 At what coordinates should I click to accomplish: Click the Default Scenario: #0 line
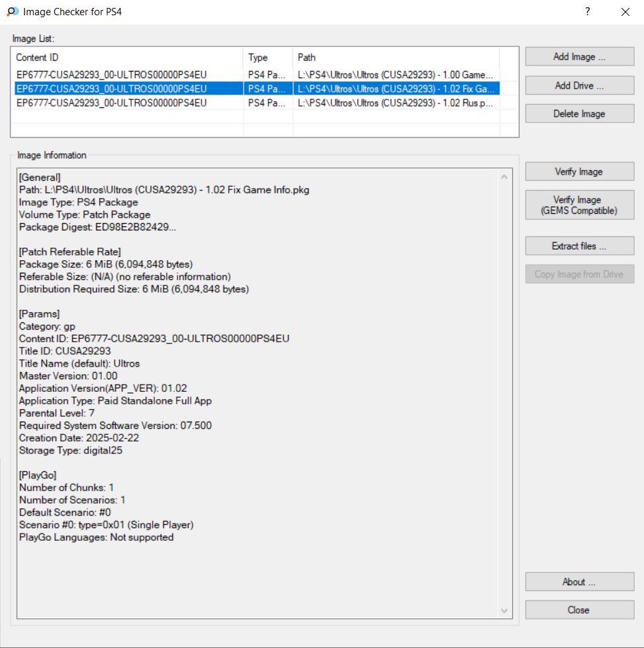[65, 512]
